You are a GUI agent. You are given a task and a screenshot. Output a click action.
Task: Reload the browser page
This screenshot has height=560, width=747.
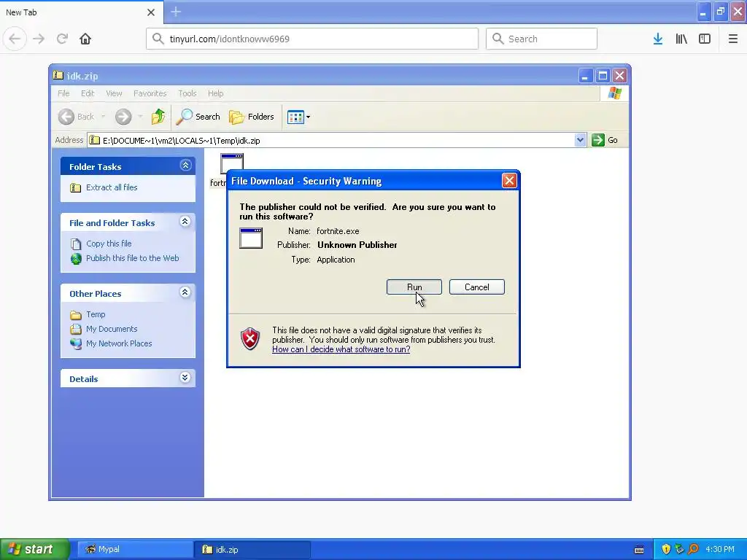pyautogui.click(x=62, y=39)
